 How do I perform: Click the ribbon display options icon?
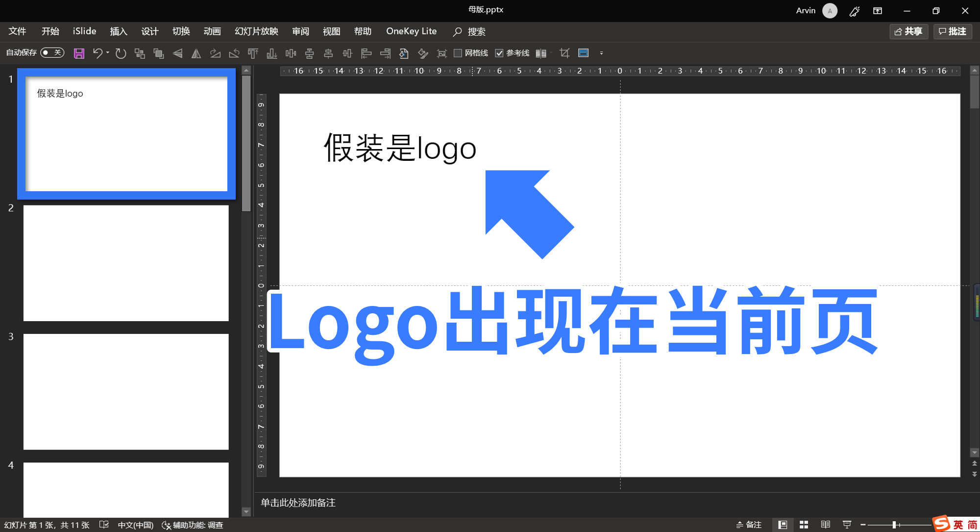[878, 11]
